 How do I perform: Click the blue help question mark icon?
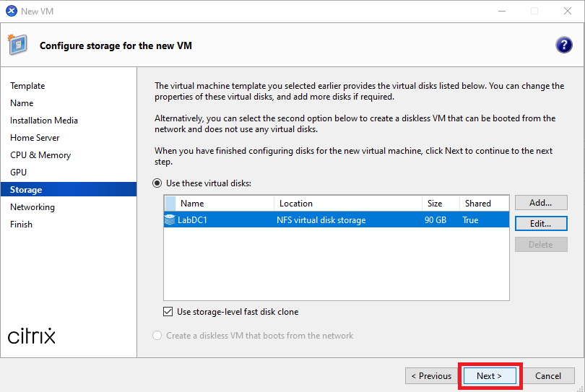point(563,45)
